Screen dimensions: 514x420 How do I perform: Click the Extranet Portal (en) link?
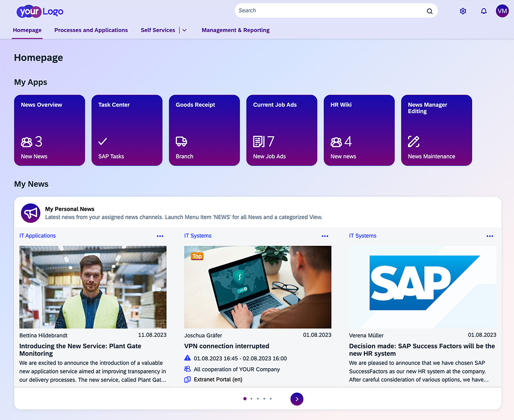pos(218,380)
